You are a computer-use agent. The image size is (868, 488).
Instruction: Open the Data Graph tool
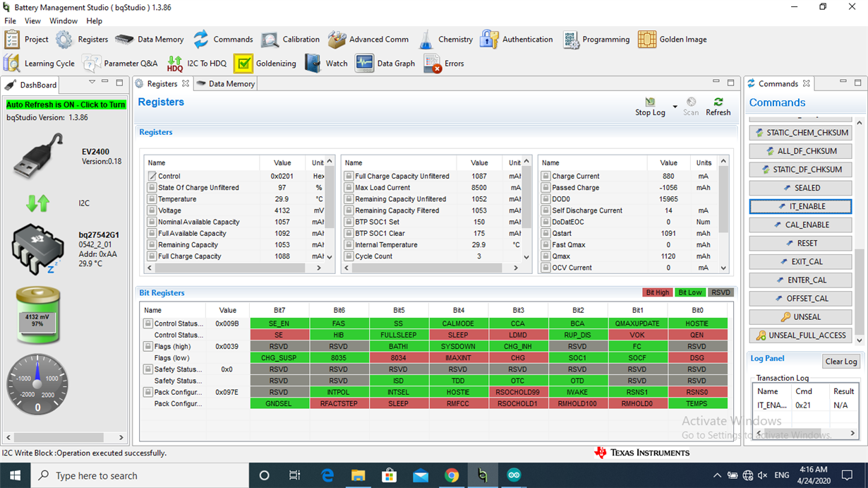tap(385, 64)
